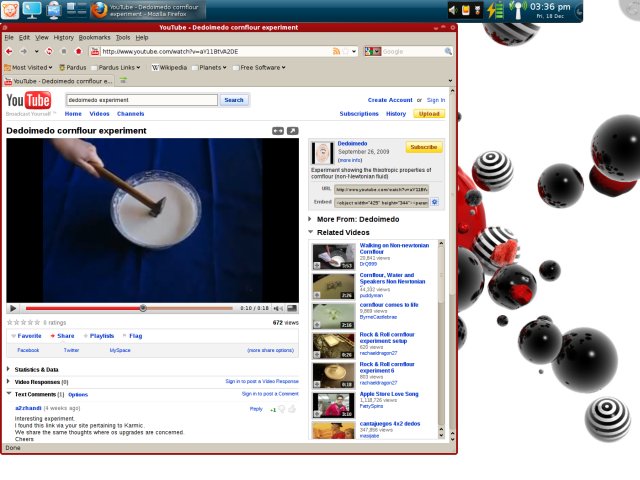Click the video progress bar scrubber handle
Viewport: 640px width, 480px height.
click(143, 308)
